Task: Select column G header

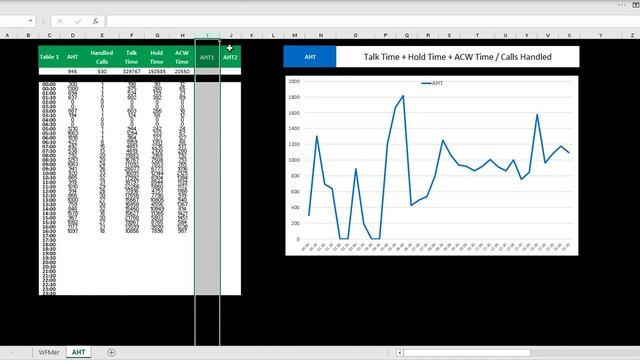Action: pos(157,36)
